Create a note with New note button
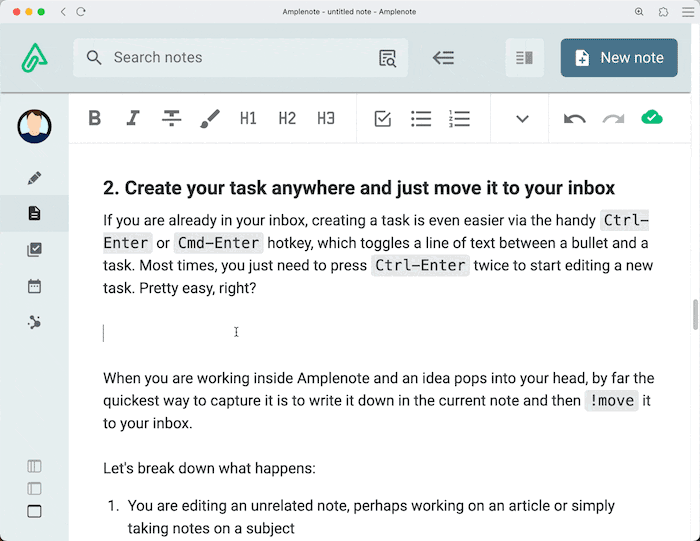 click(619, 58)
